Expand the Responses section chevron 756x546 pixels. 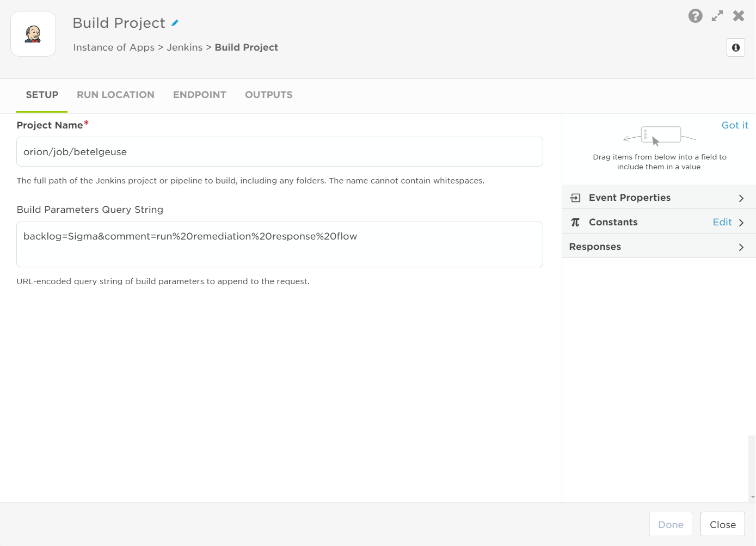(x=741, y=247)
